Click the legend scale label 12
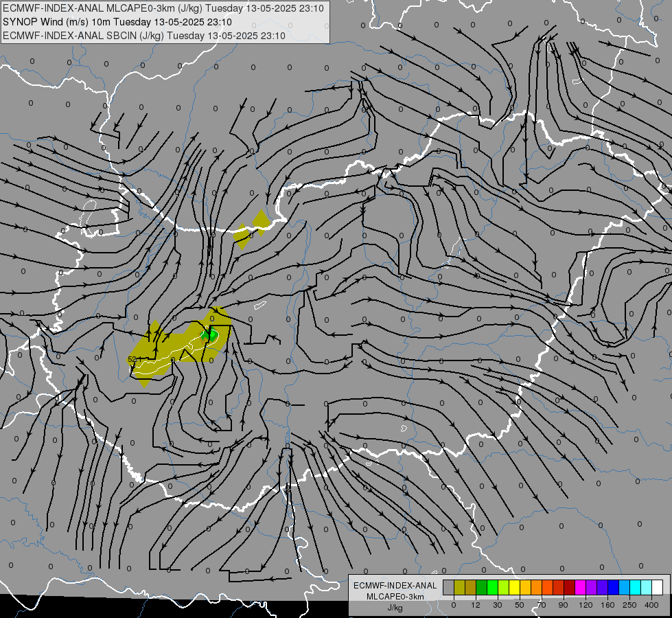672x618 pixels. tap(476, 605)
